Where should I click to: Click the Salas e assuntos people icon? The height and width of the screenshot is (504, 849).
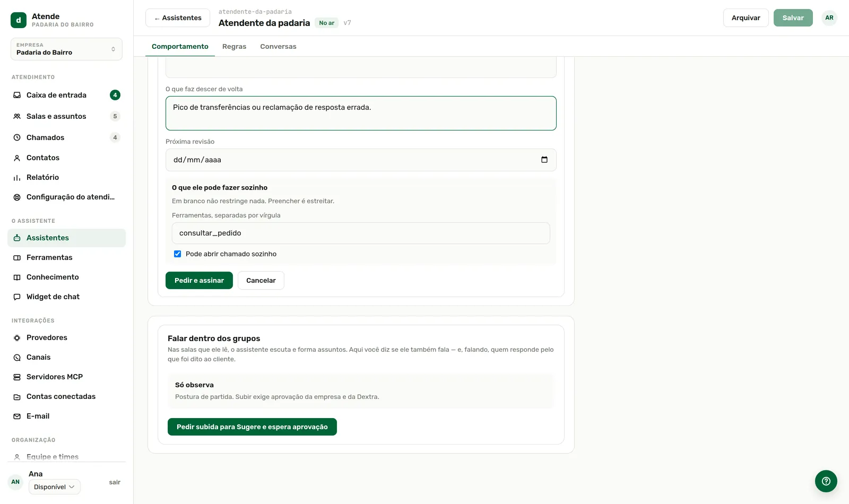(17, 116)
